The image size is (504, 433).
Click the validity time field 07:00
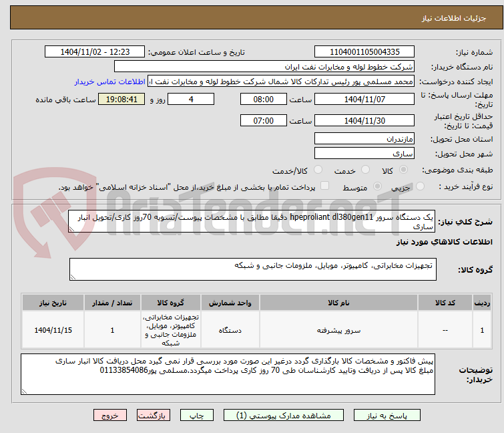click(x=264, y=121)
